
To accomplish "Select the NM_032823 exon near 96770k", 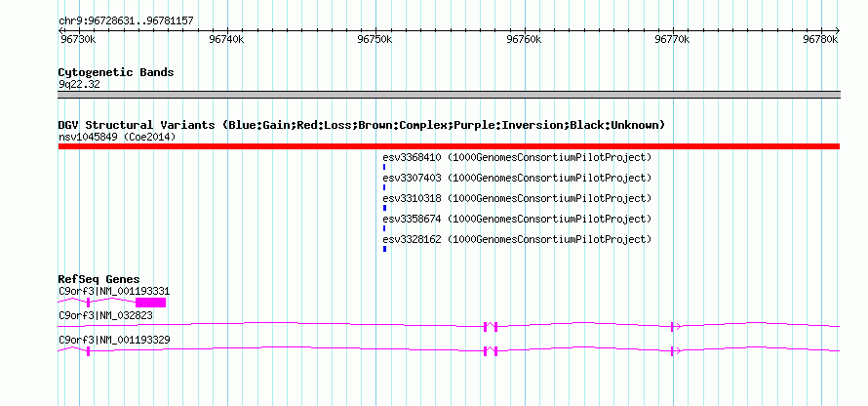I will tap(672, 327).
